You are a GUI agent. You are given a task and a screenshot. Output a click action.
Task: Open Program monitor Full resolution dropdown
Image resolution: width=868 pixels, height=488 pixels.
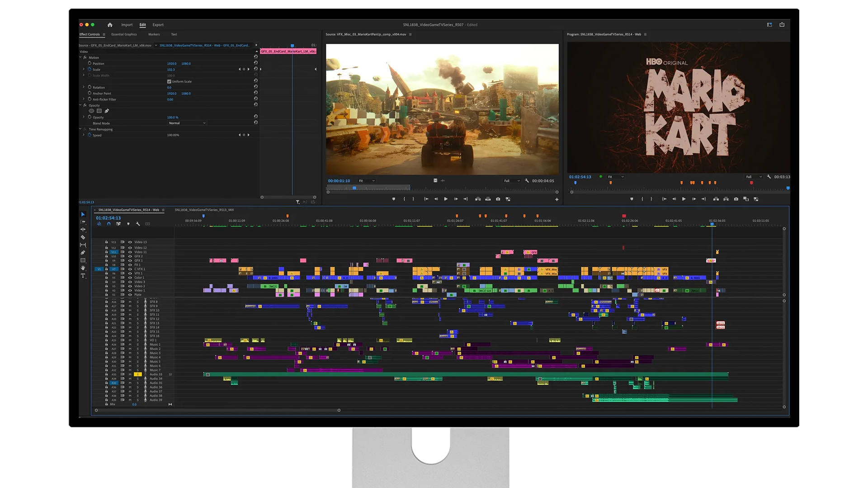click(754, 177)
